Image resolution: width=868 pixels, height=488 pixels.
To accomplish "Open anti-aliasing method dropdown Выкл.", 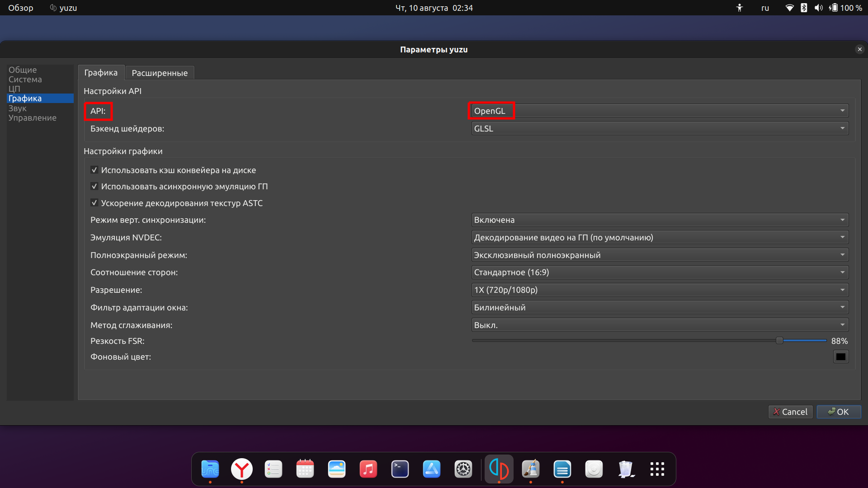I will point(660,325).
